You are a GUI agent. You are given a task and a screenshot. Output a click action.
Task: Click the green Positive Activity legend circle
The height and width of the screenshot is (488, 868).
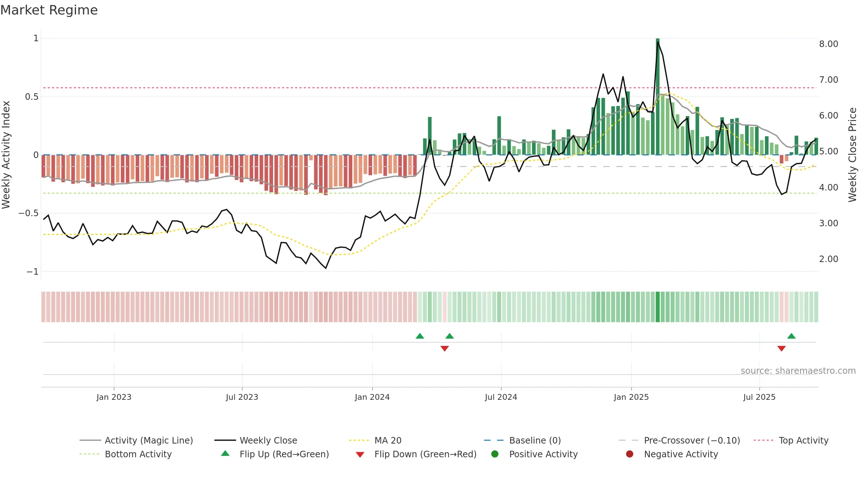495,454
